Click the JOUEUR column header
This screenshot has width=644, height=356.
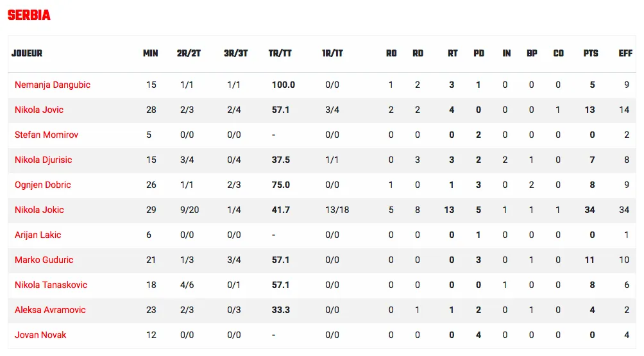point(27,54)
